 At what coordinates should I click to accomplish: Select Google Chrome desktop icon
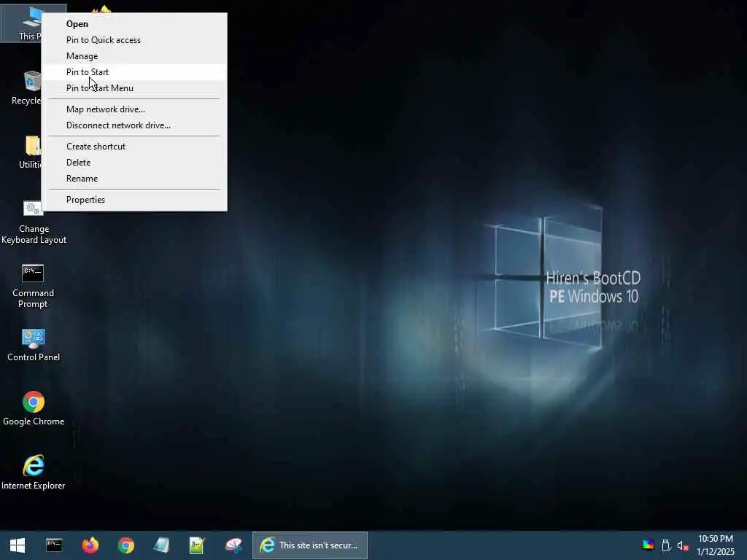pyautogui.click(x=34, y=408)
